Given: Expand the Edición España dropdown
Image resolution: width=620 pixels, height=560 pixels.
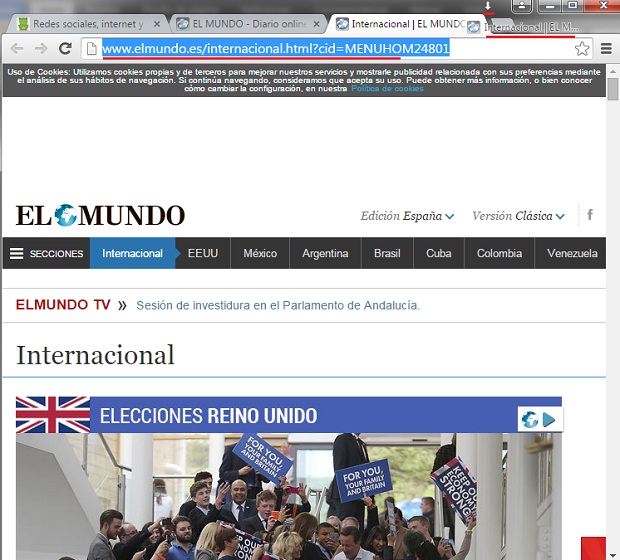Looking at the screenshot, I should pos(407,216).
